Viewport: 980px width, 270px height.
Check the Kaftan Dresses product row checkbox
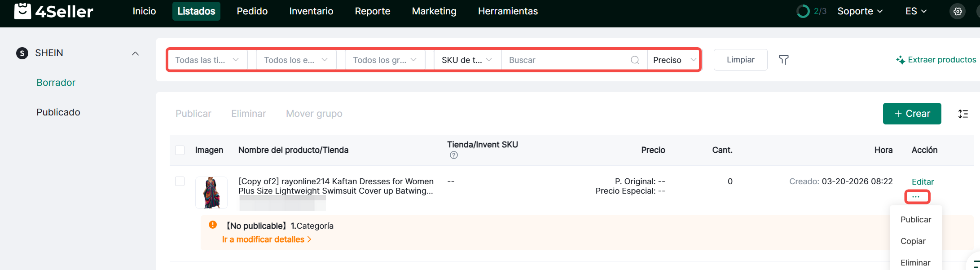tap(180, 181)
